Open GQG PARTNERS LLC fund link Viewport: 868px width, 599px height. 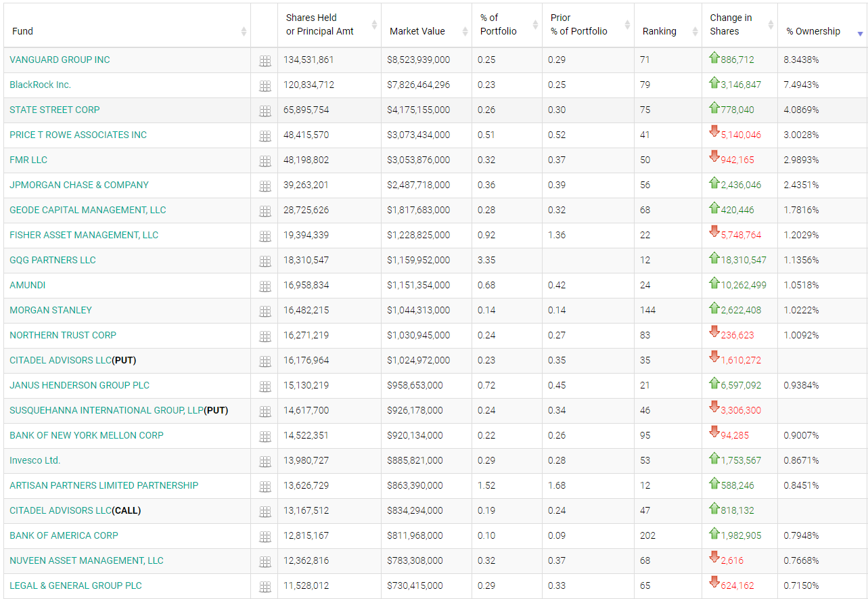pos(53,260)
